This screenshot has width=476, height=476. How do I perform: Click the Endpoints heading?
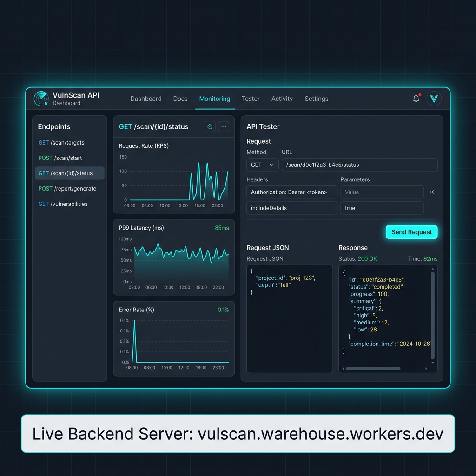54,126
